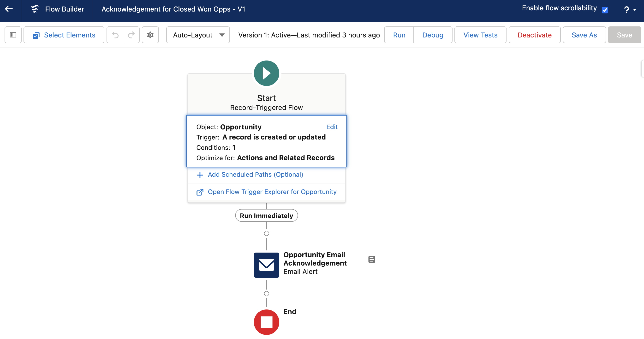
Task: Click the red End stop element
Action: pyautogui.click(x=266, y=322)
